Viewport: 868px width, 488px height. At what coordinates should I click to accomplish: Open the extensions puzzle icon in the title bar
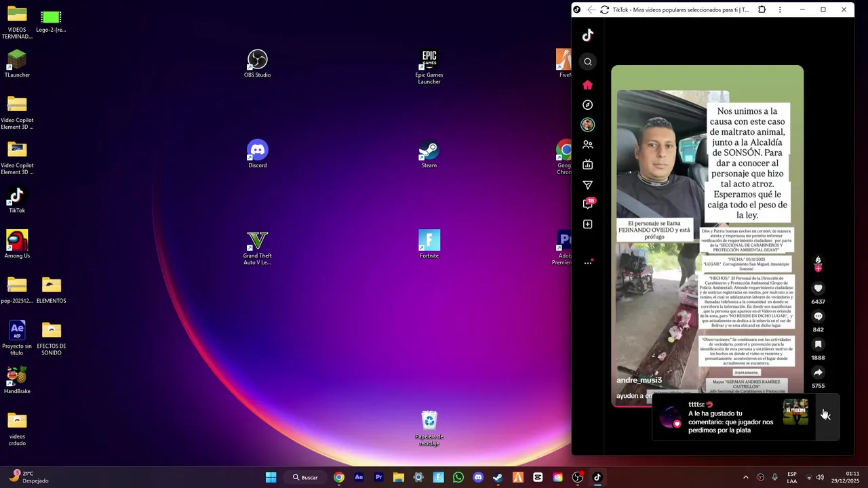tap(762, 9)
